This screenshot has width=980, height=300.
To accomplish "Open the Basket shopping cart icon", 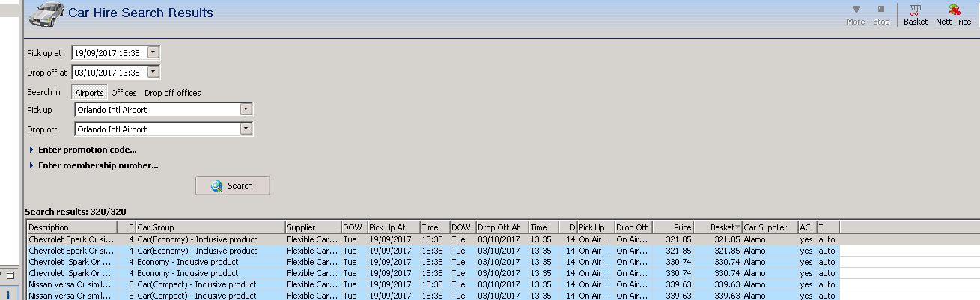I will coord(915,9).
